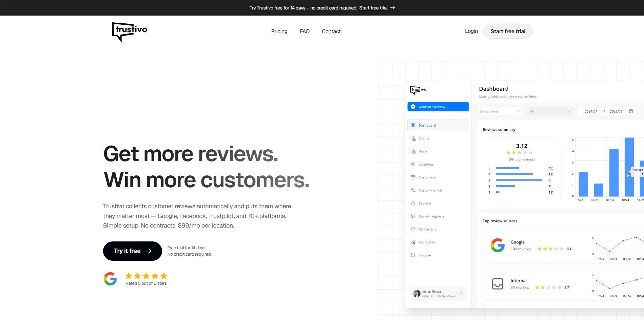The height and width of the screenshot is (320, 644).
Task: Click the Internal 2.7 rating badge
Action: point(567,287)
